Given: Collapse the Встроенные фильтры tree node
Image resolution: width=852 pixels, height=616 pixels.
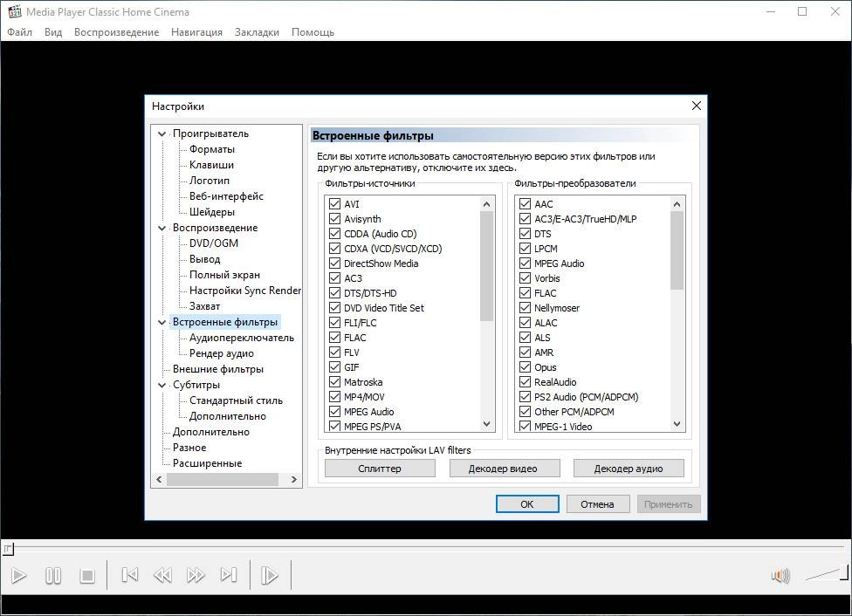Looking at the screenshot, I should tap(161, 322).
